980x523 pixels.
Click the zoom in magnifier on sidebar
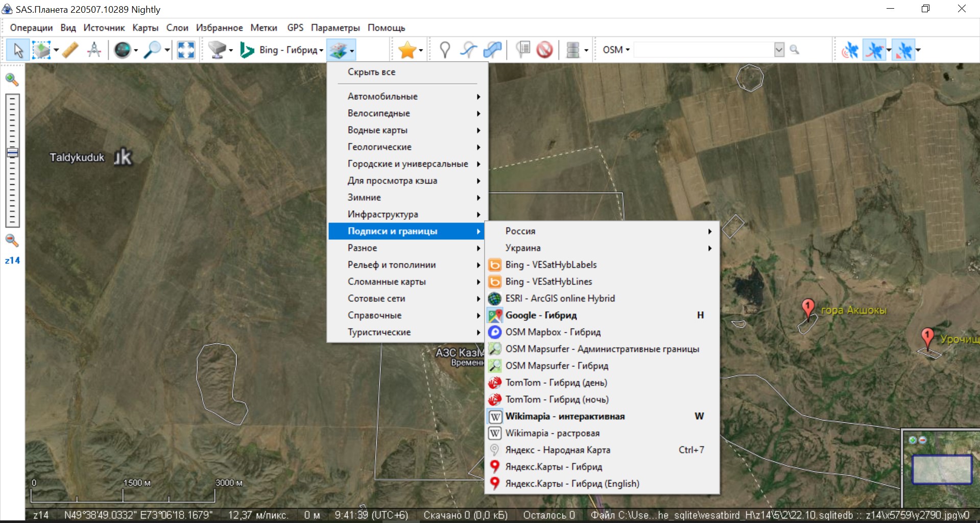click(12, 80)
